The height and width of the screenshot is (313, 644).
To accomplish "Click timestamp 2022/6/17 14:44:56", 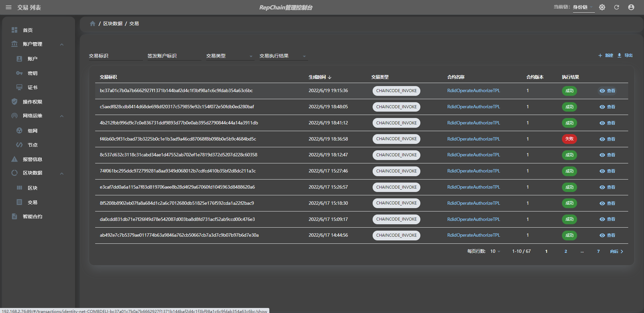I will [328, 235].
